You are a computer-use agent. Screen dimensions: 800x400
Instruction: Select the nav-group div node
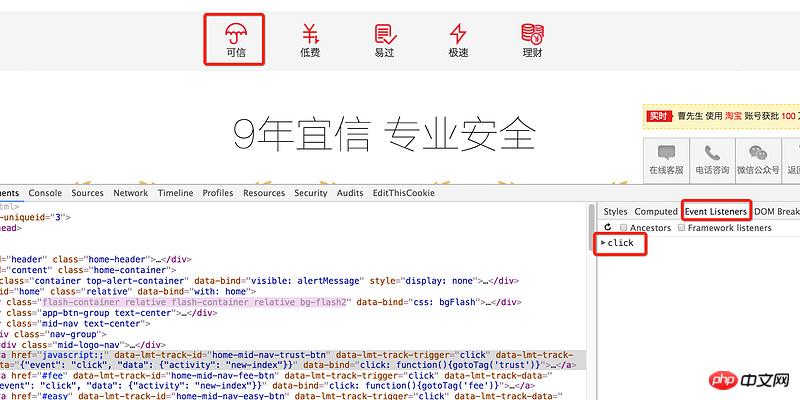(53, 334)
